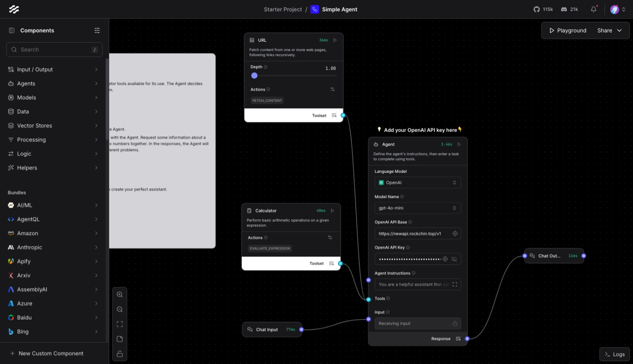Open component sidebar settings icon
This screenshot has height=364, width=633.
pyautogui.click(x=97, y=30)
